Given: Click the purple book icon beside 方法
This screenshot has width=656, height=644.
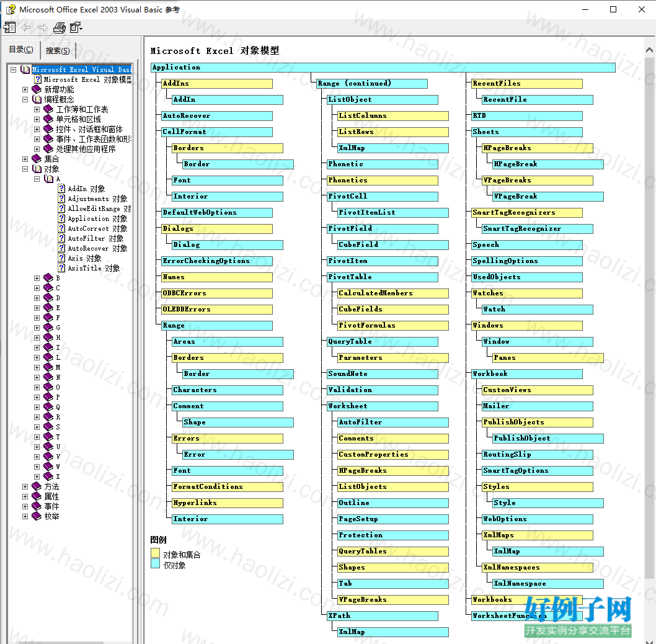Looking at the screenshot, I should point(37,486).
